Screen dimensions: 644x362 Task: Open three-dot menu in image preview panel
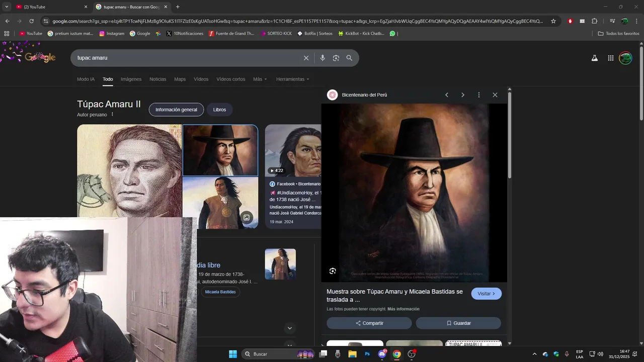(479, 95)
